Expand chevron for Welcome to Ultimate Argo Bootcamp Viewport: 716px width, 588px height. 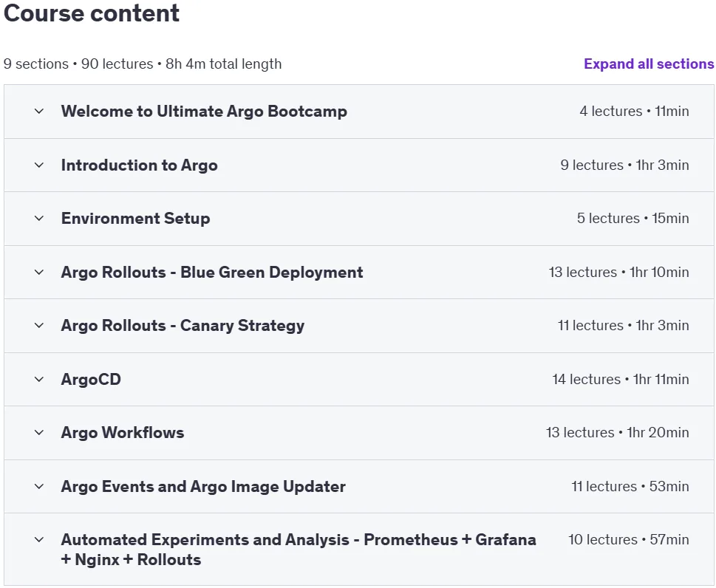(39, 112)
